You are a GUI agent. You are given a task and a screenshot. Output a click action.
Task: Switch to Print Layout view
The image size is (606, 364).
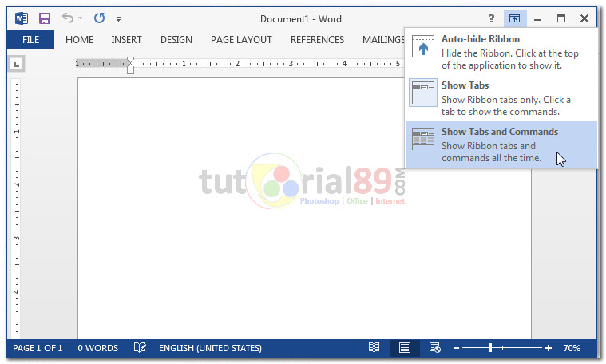pyautogui.click(x=405, y=348)
